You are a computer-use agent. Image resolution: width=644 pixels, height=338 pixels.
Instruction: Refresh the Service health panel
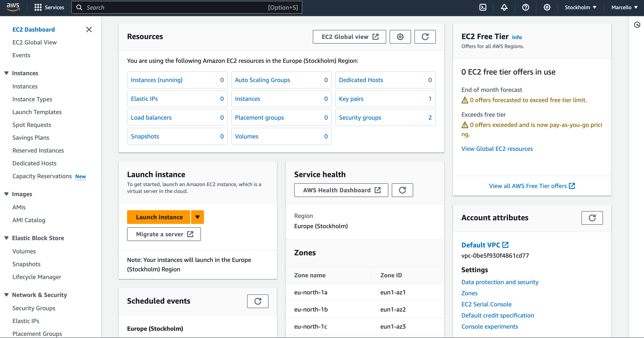point(402,190)
